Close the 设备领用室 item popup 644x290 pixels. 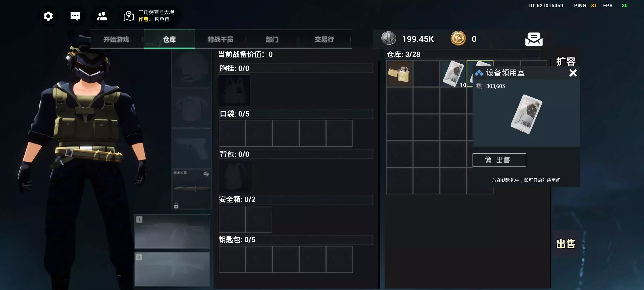coord(573,73)
